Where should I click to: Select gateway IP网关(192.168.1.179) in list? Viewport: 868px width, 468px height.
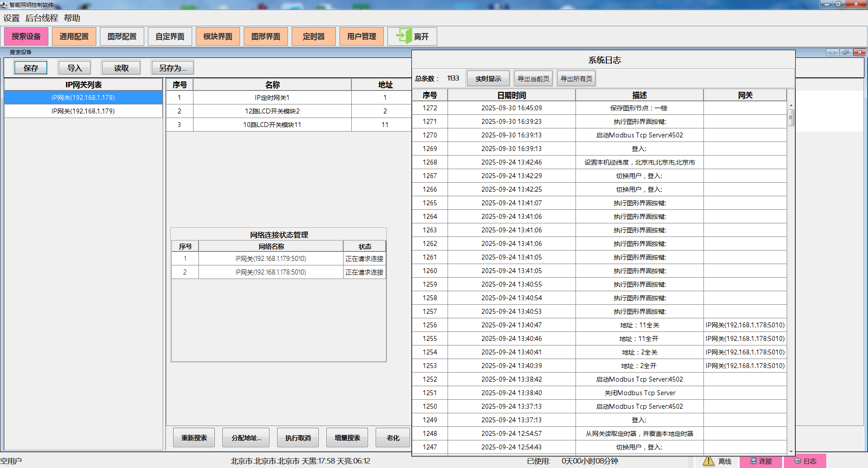click(83, 111)
